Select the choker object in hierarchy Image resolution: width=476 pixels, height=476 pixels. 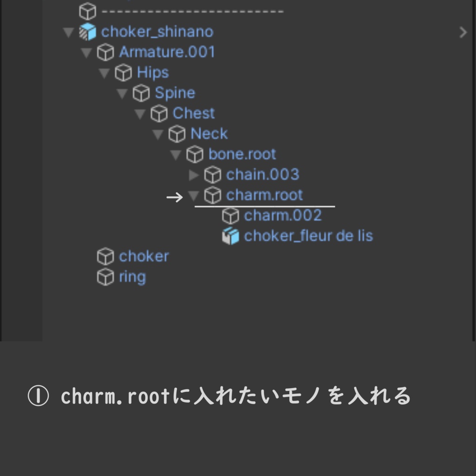point(144,256)
